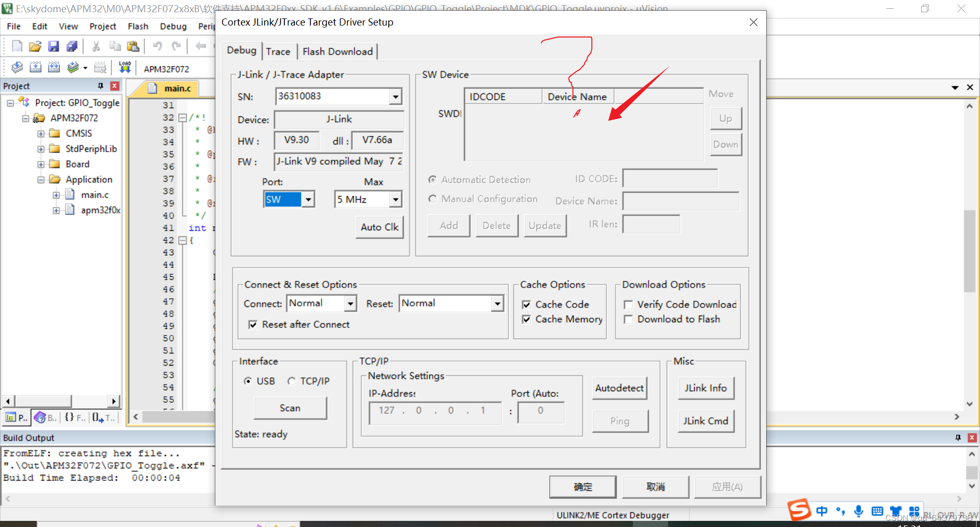Click the Cut scissors icon

[x=96, y=46]
